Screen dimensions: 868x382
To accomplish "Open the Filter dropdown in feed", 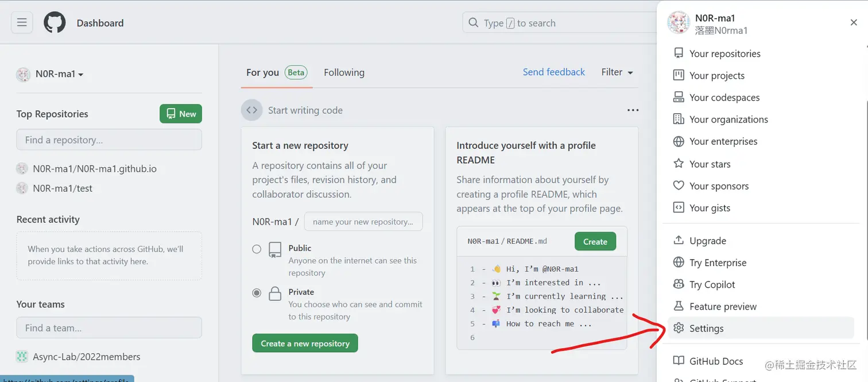I will tap(617, 72).
